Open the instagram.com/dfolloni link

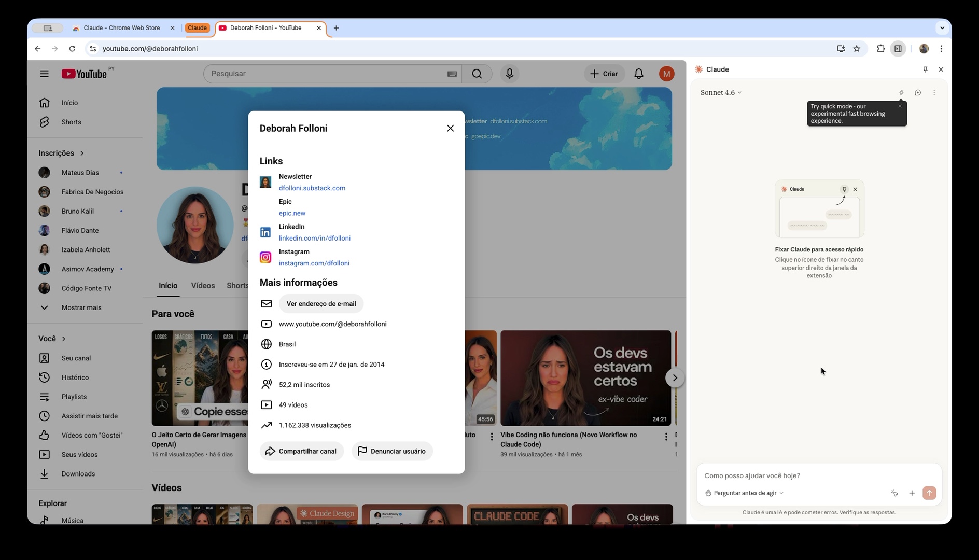pos(314,263)
